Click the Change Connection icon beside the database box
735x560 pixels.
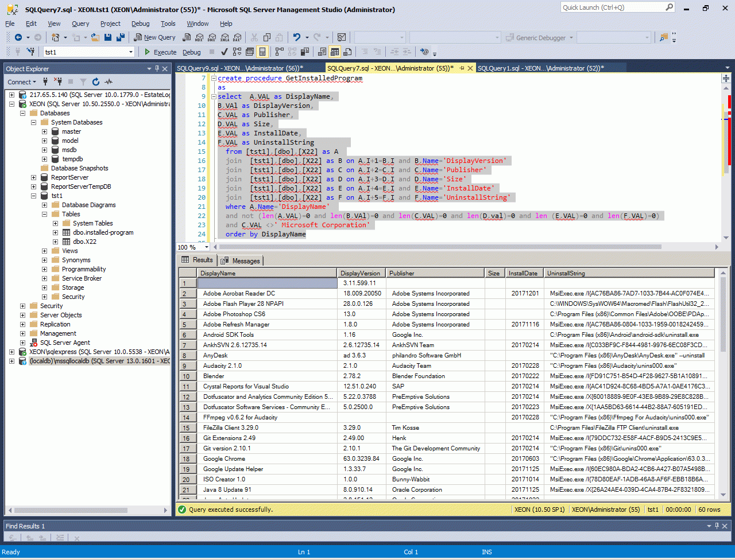pos(32,52)
